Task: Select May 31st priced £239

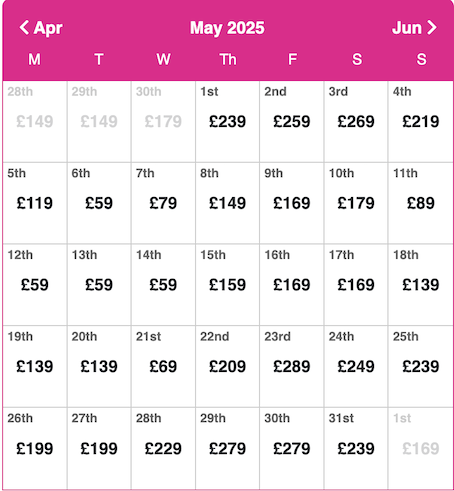Action: coord(356,449)
